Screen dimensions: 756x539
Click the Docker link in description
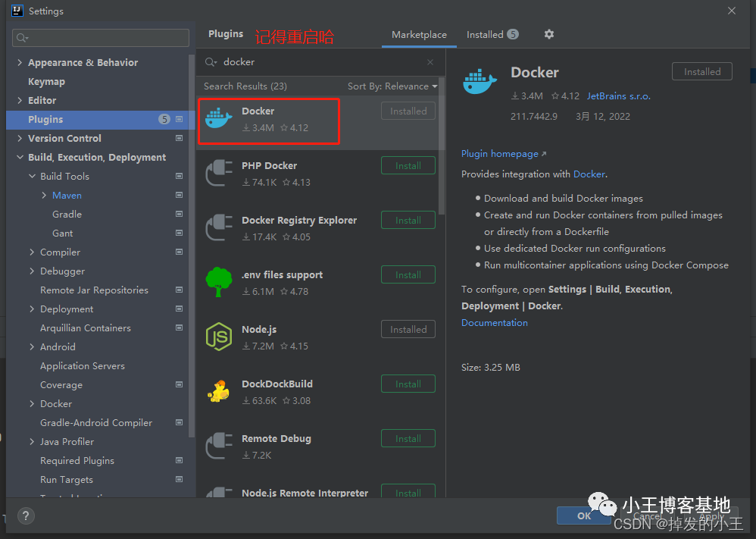(x=589, y=174)
